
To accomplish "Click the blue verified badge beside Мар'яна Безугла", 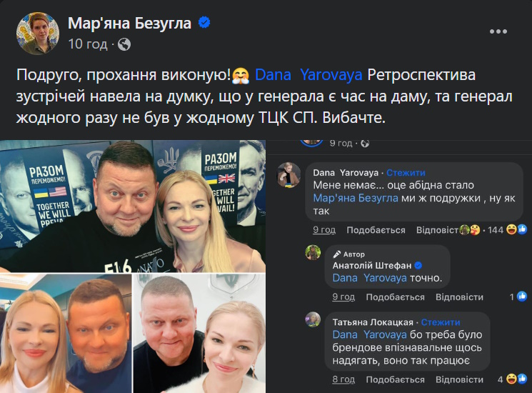I will tap(204, 22).
